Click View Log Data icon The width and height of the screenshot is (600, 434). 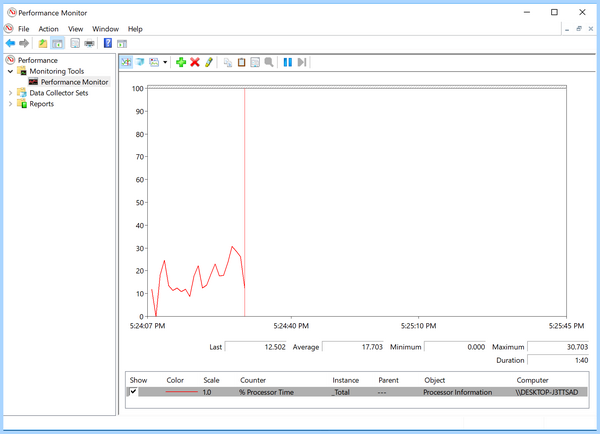(x=140, y=62)
